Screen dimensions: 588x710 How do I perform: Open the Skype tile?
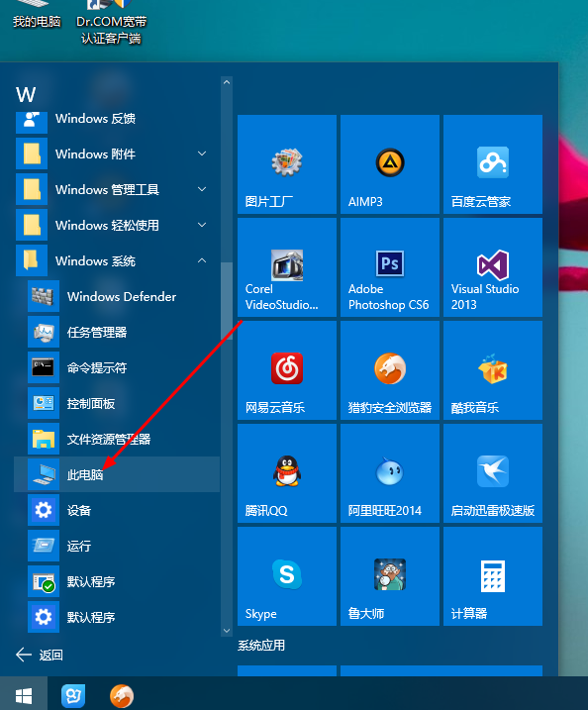coord(287,576)
